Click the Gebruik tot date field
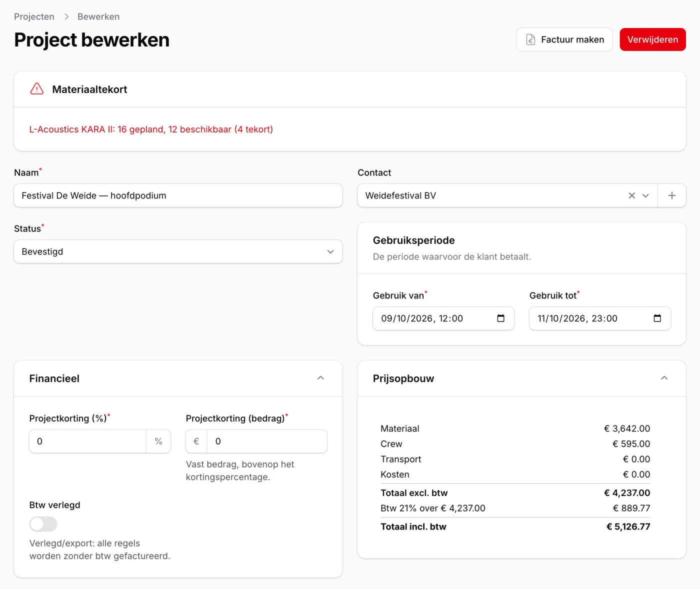The height and width of the screenshot is (589, 700). [600, 318]
